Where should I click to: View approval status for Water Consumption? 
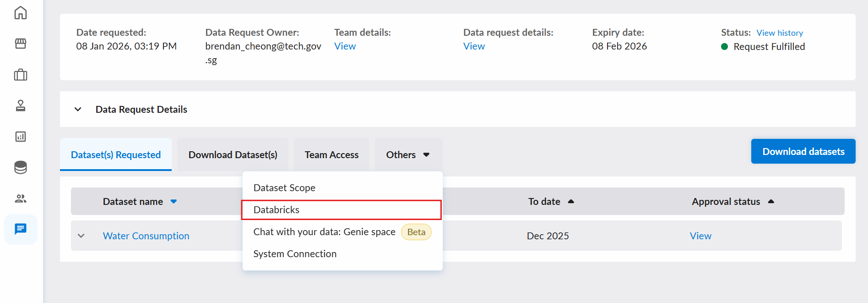click(700, 236)
